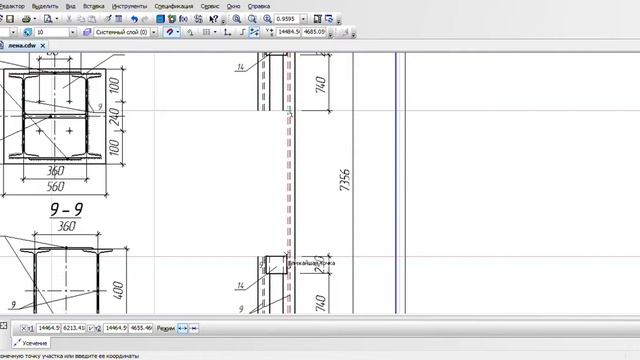Select the first Режим mode button
Screen dimensions: 640x360
pos(182,328)
